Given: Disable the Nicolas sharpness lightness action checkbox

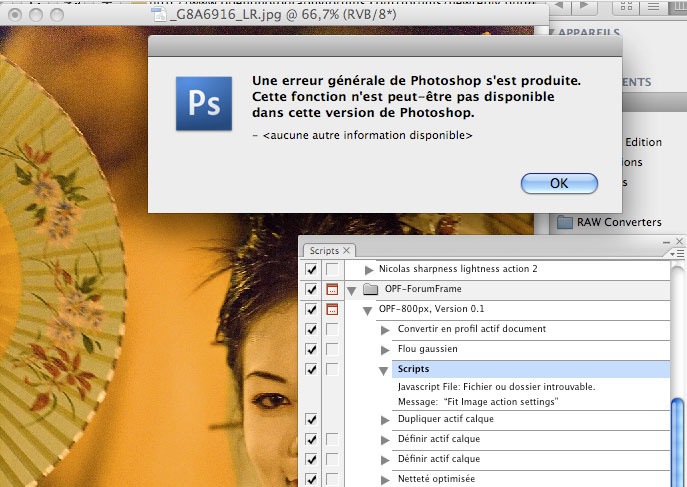Looking at the screenshot, I should [x=311, y=270].
